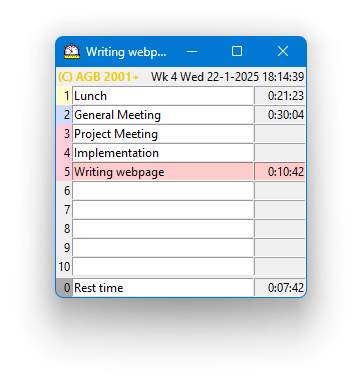Select the Project Meeting text field

coord(163,134)
